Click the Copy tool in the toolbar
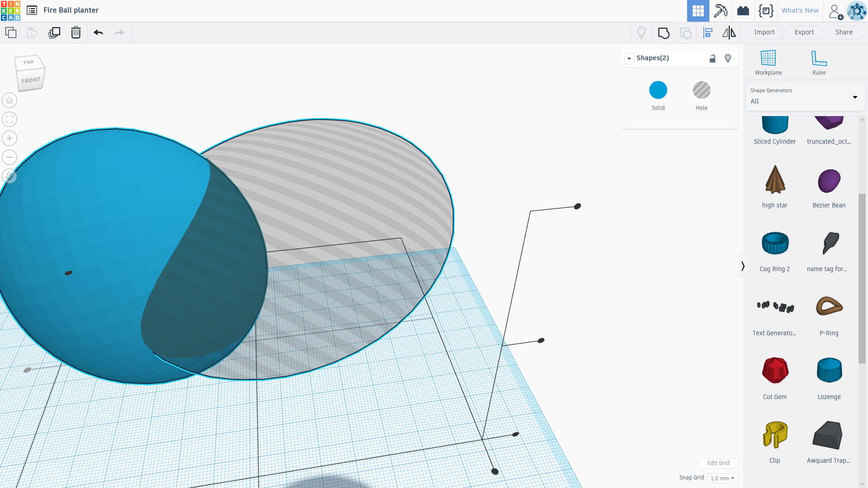 coord(11,33)
